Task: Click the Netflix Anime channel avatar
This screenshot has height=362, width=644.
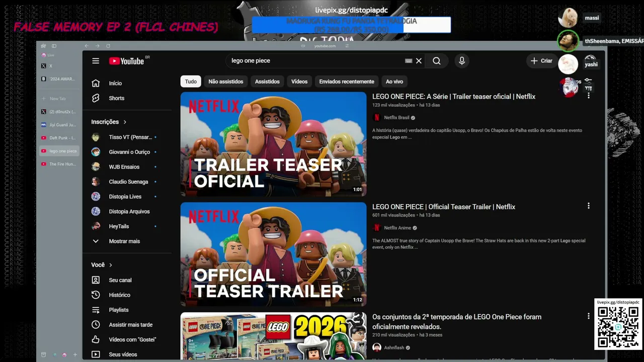Action: [377, 228]
